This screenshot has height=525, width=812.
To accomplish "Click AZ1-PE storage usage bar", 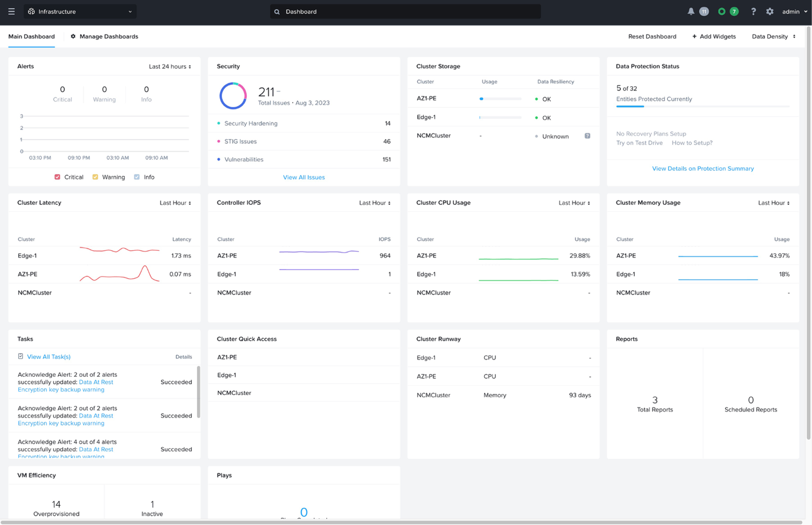I will point(500,99).
